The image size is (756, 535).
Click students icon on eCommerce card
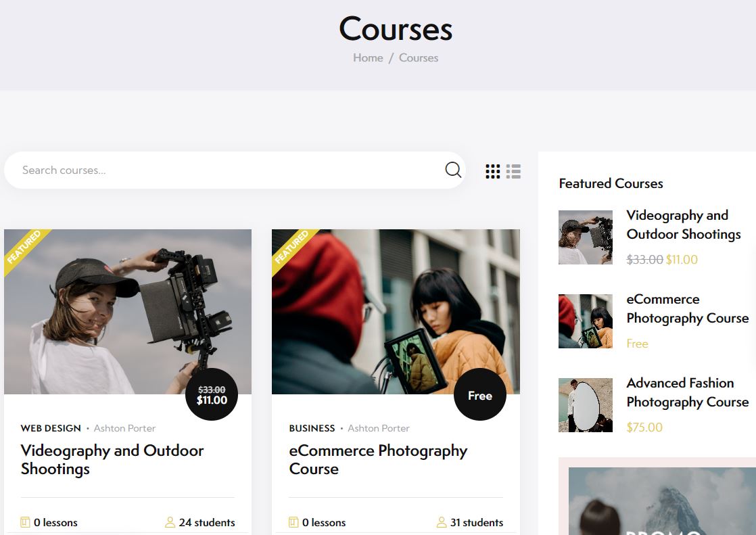pyautogui.click(x=441, y=522)
